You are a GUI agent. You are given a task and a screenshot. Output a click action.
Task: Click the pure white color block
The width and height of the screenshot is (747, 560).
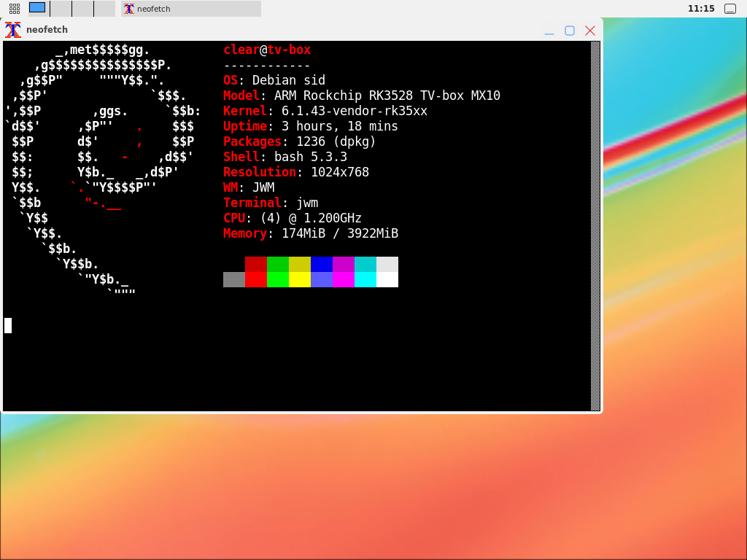[x=387, y=279]
